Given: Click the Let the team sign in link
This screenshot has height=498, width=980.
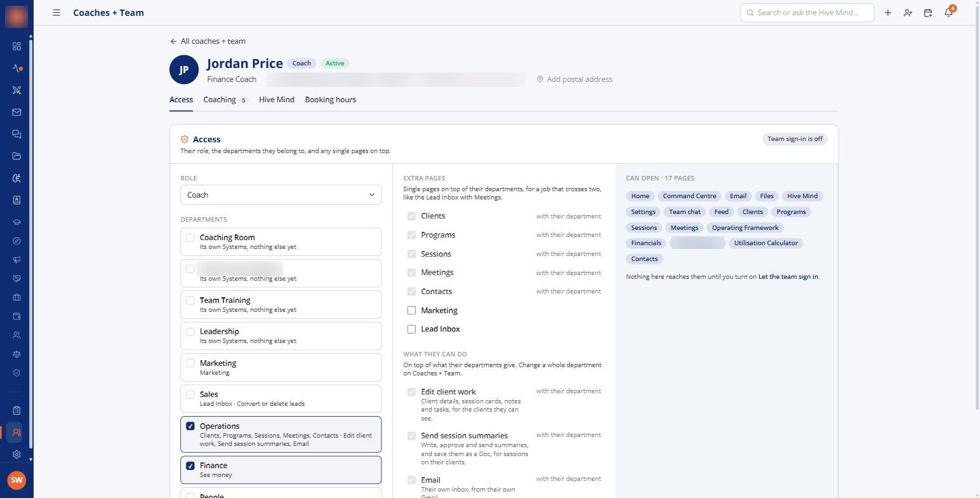Looking at the screenshot, I should pyautogui.click(x=788, y=277).
